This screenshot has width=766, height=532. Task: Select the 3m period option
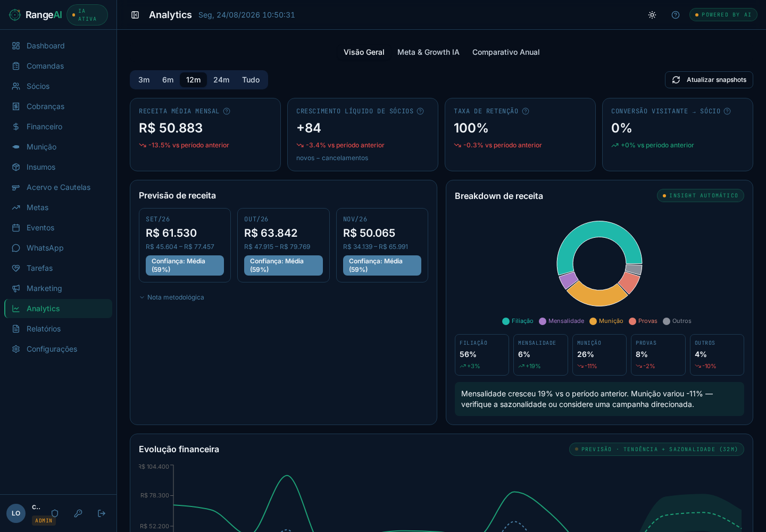pyautogui.click(x=144, y=80)
